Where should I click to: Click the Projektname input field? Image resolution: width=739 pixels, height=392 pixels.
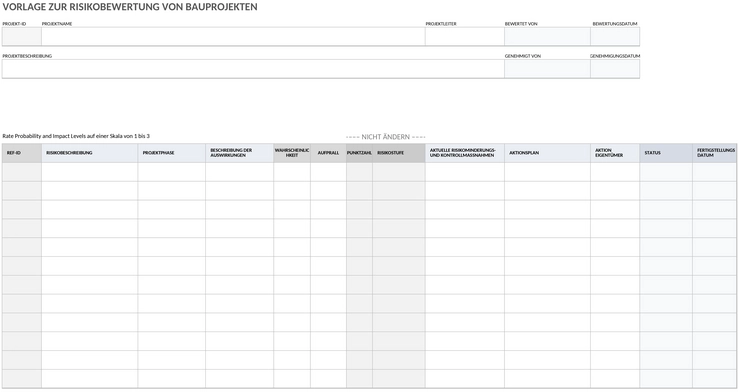tap(233, 36)
